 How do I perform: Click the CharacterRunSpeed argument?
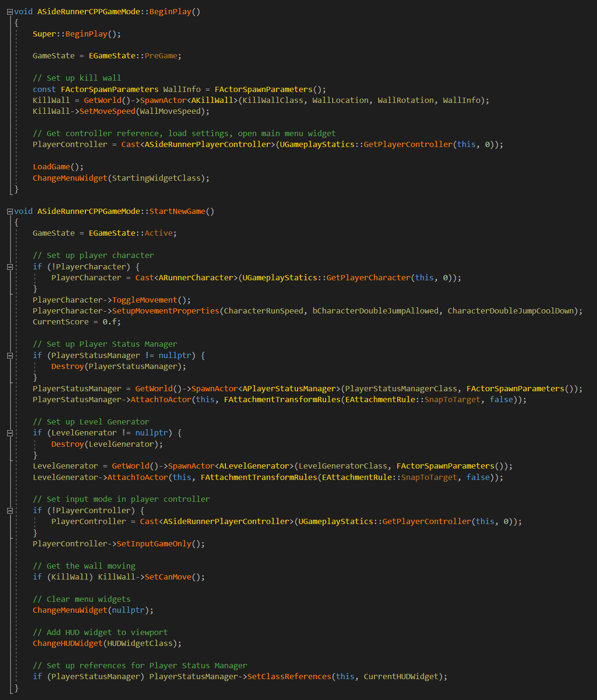pos(263,311)
